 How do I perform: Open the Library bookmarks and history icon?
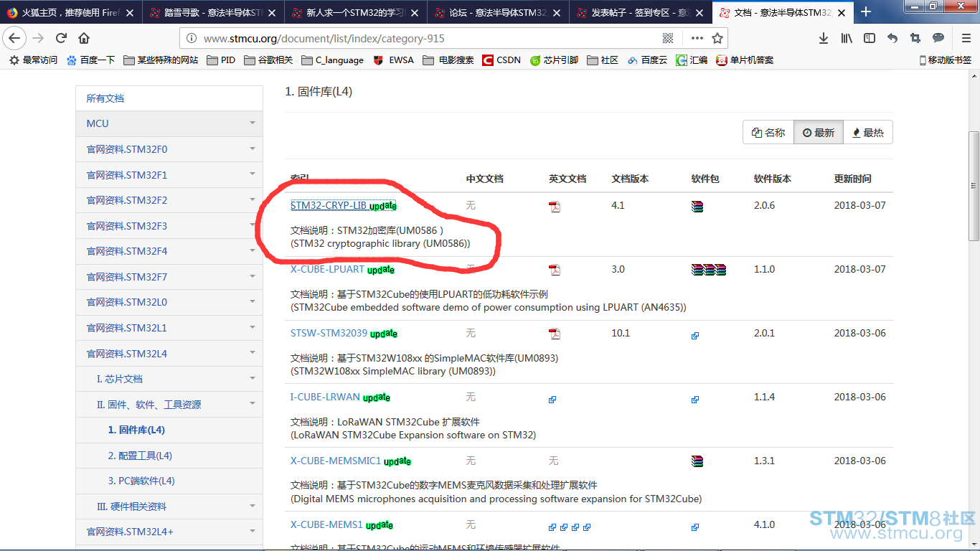click(847, 38)
